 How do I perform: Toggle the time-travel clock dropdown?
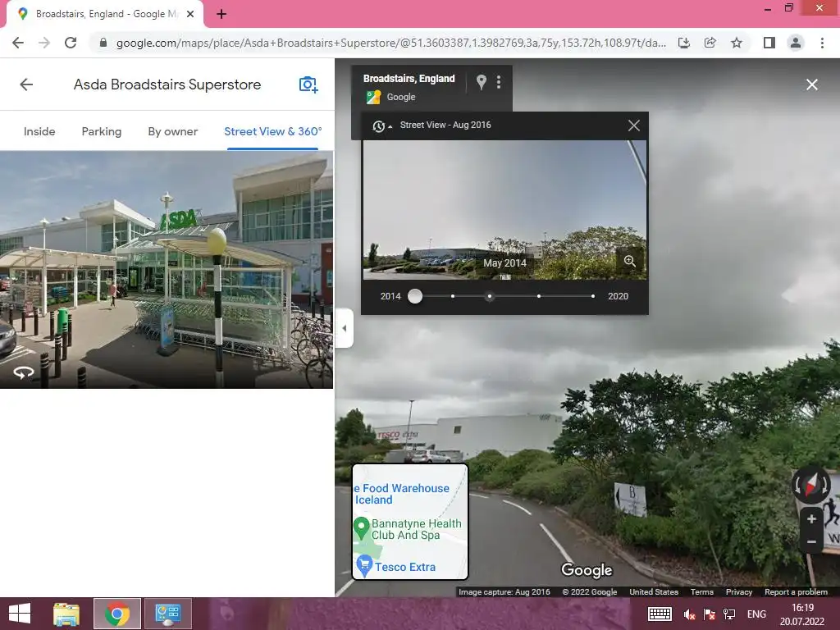coord(382,126)
